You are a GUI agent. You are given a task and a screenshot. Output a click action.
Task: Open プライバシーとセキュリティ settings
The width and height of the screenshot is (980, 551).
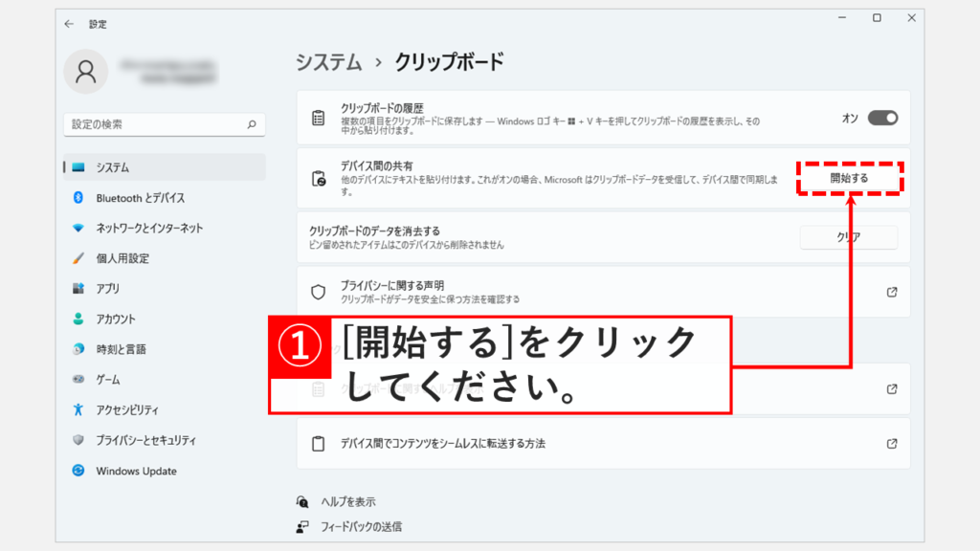pos(145,441)
